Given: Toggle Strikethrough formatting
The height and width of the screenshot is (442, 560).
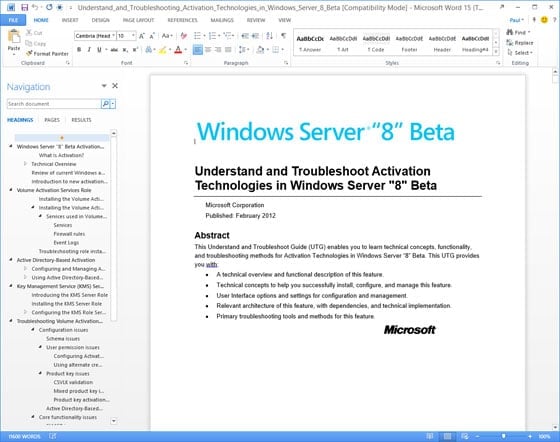Looking at the screenshot, I should (x=114, y=50).
